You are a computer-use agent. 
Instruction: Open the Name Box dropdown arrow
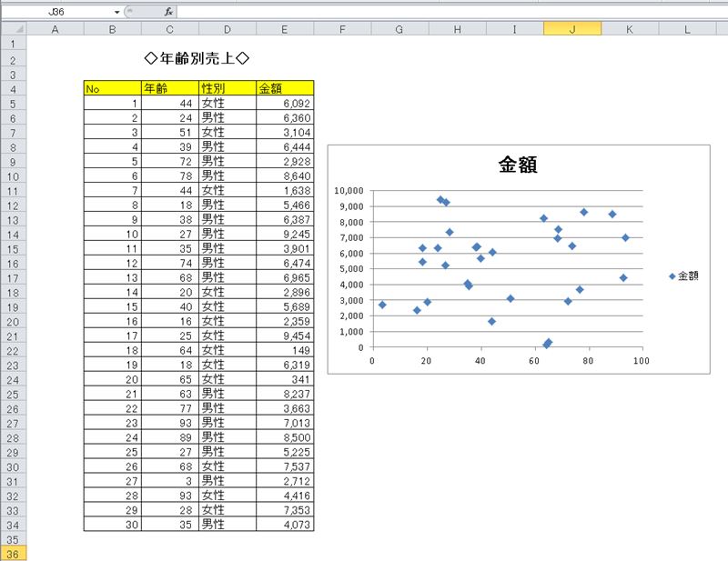[117, 13]
